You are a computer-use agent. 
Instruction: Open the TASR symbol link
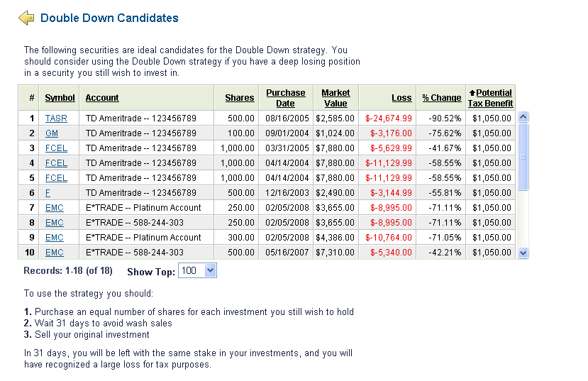point(56,118)
